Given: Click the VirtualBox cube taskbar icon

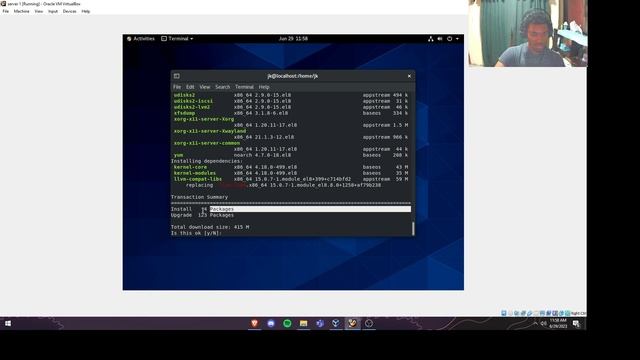Looking at the screenshot, I should point(336,323).
